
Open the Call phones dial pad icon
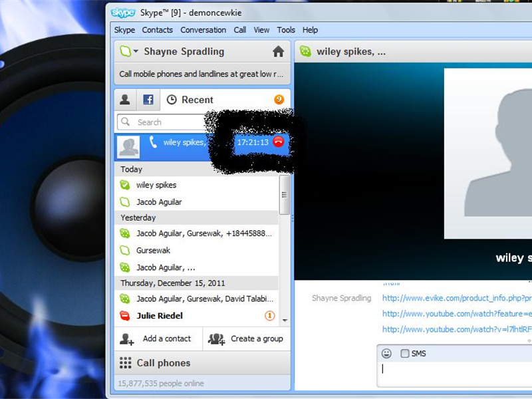125,362
